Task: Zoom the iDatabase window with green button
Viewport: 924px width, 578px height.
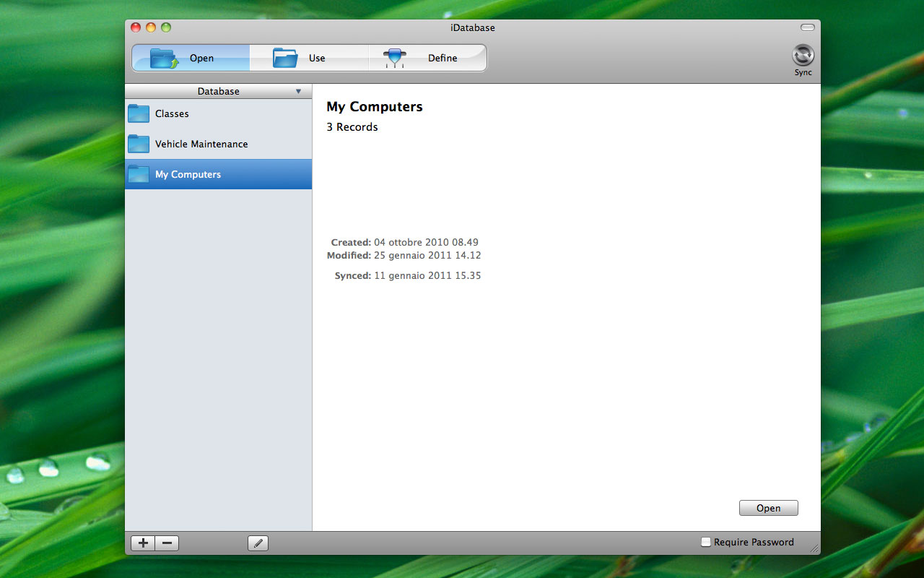Action: click(166, 27)
